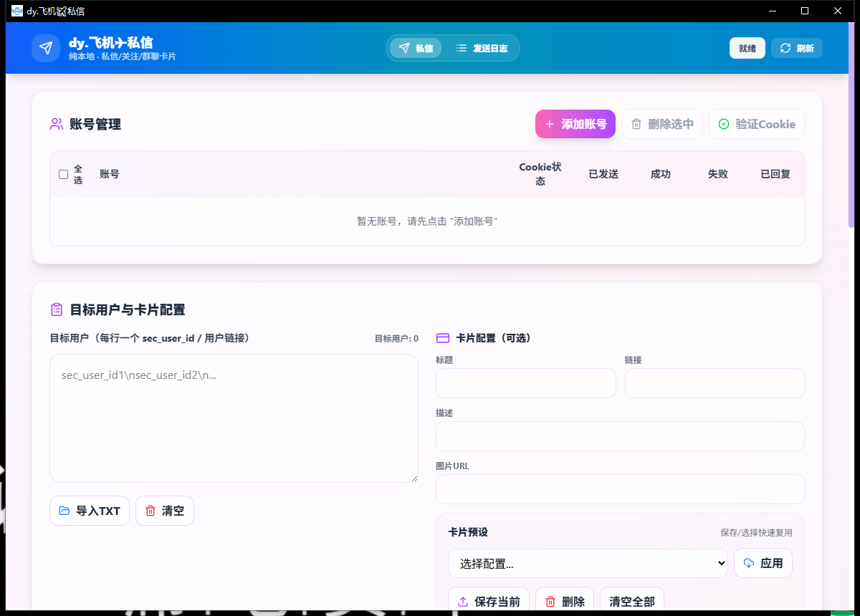Click the 清空 button under target users
The width and height of the screenshot is (860, 616).
tap(165, 511)
